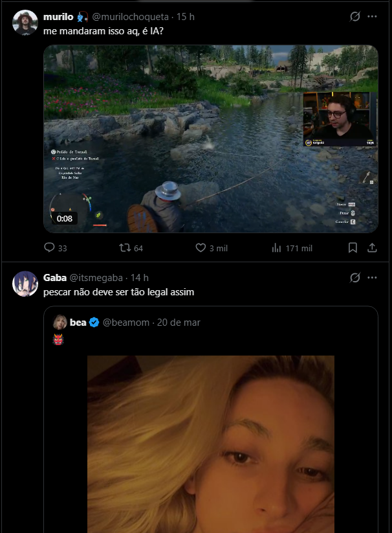Click the Grok icon on Gaba's tweet
The width and height of the screenshot is (392, 533).
coord(354,277)
